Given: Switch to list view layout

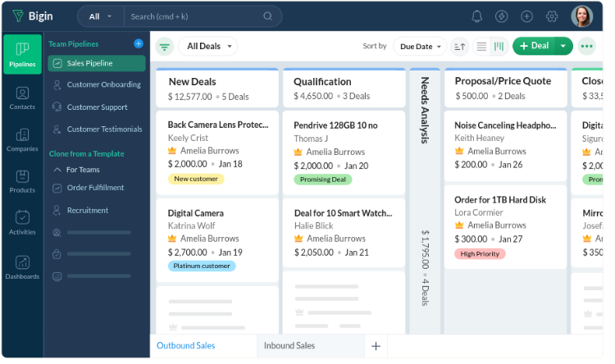Looking at the screenshot, I should pos(481,47).
